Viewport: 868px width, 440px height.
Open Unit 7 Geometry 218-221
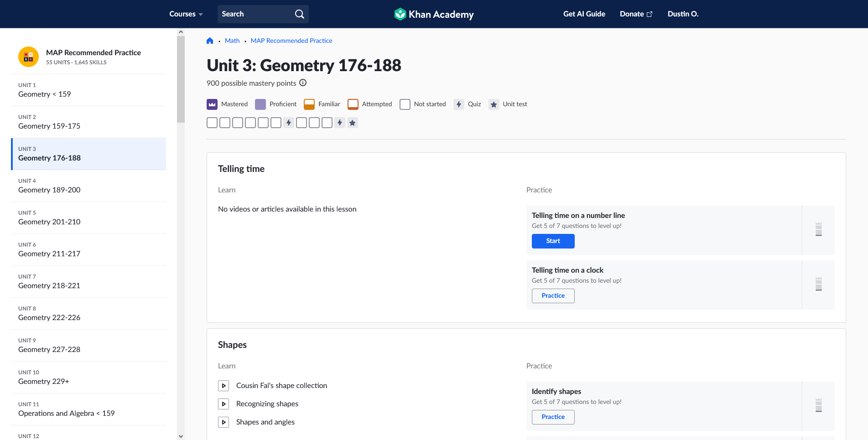[88, 282]
